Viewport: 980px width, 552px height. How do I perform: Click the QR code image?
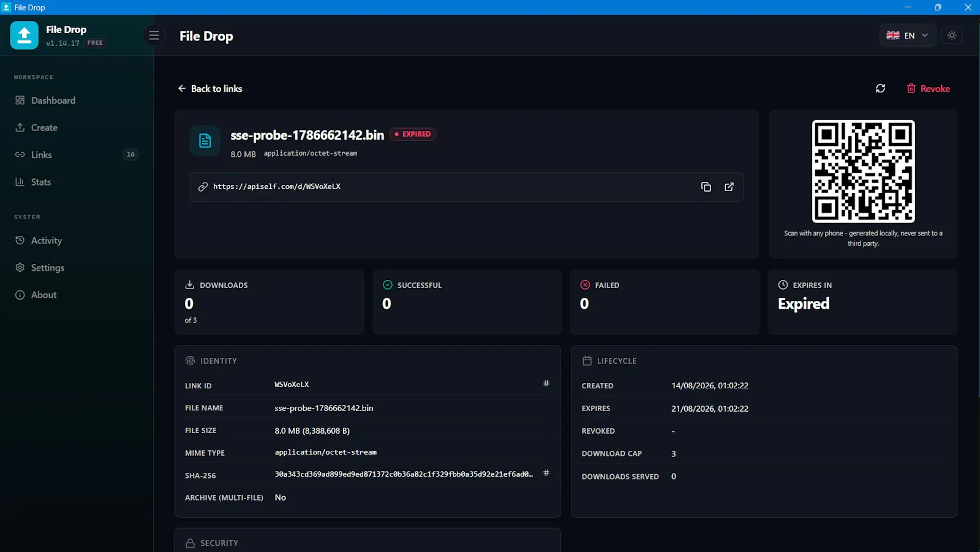pos(863,171)
